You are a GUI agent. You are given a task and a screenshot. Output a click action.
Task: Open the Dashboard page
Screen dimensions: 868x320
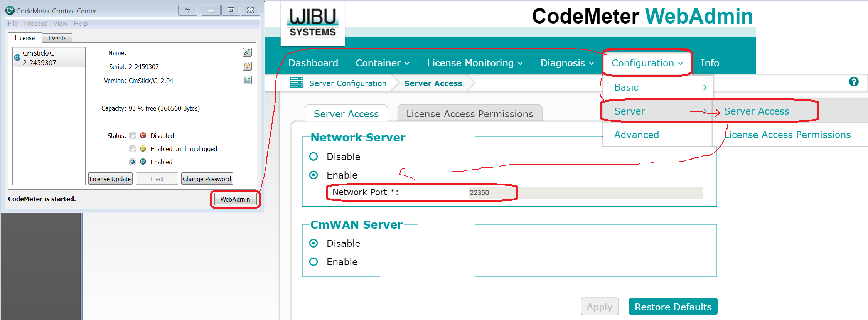click(313, 63)
